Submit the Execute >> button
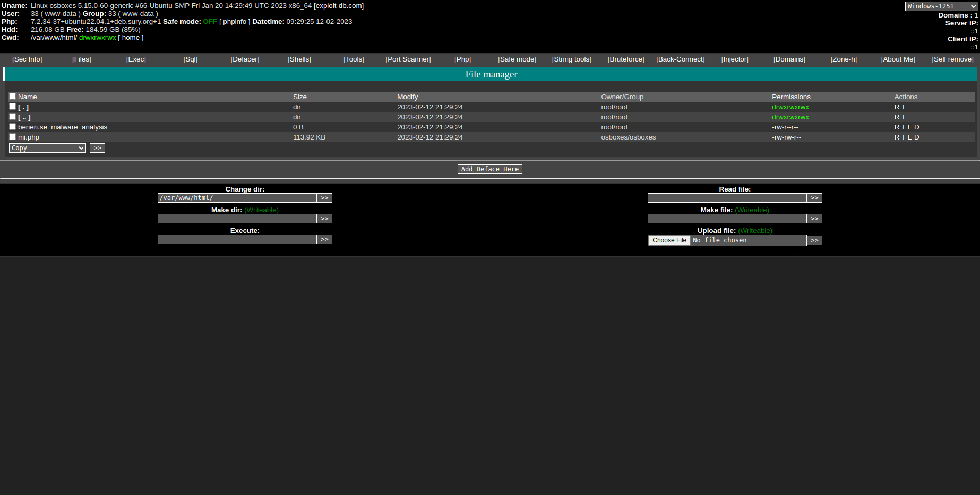This screenshot has width=980, height=495. pyautogui.click(x=324, y=239)
